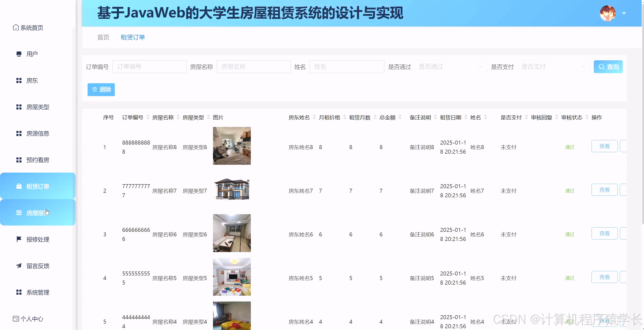Click 通过 status in row 房屋名称8
The image size is (644, 330).
570,147
